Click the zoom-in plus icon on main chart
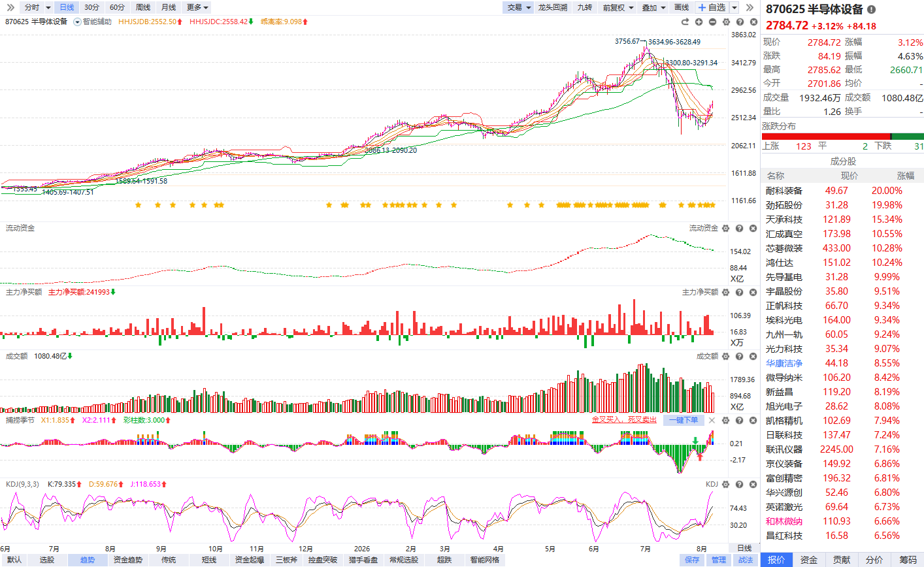Image resolution: width=924 pixels, height=567 pixels. (699, 22)
